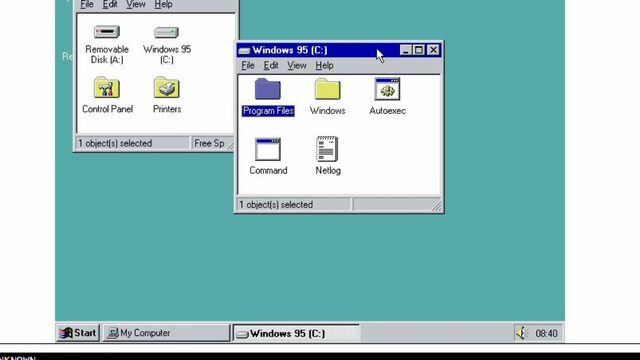Click the resize grip of the C: window
This screenshot has width=640, height=360.
[x=437, y=207]
